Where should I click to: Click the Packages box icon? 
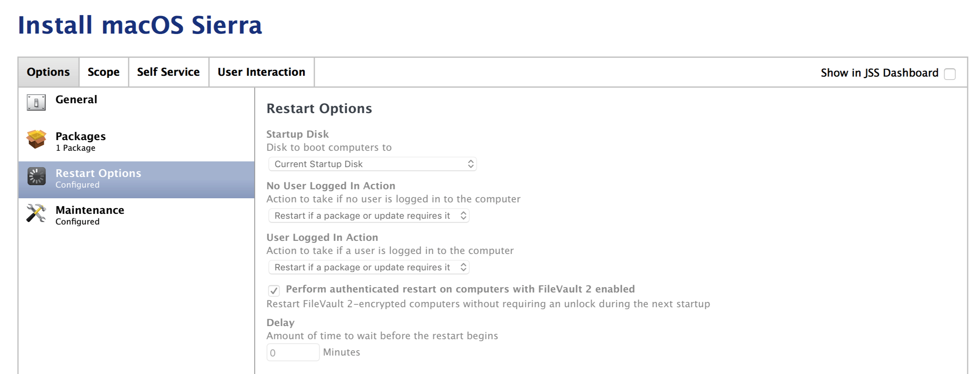point(36,139)
